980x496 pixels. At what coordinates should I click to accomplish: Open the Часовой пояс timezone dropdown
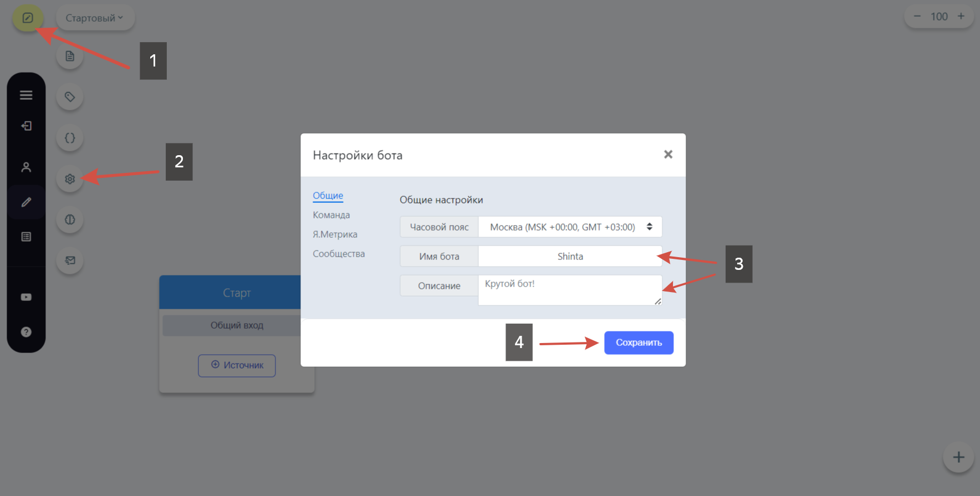pyautogui.click(x=570, y=227)
